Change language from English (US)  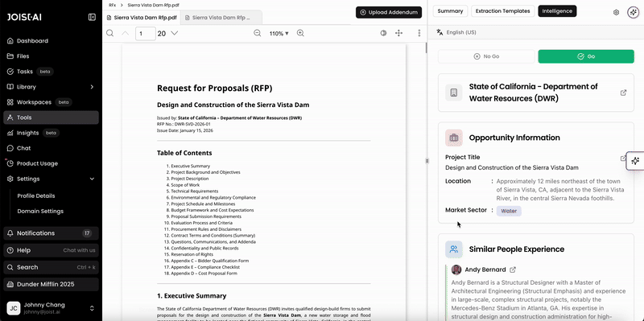pyautogui.click(x=456, y=32)
